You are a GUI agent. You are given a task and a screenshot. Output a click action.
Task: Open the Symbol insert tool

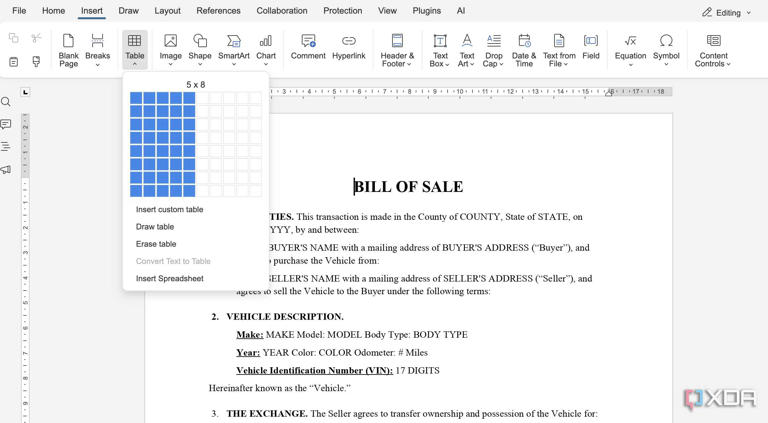pyautogui.click(x=666, y=41)
